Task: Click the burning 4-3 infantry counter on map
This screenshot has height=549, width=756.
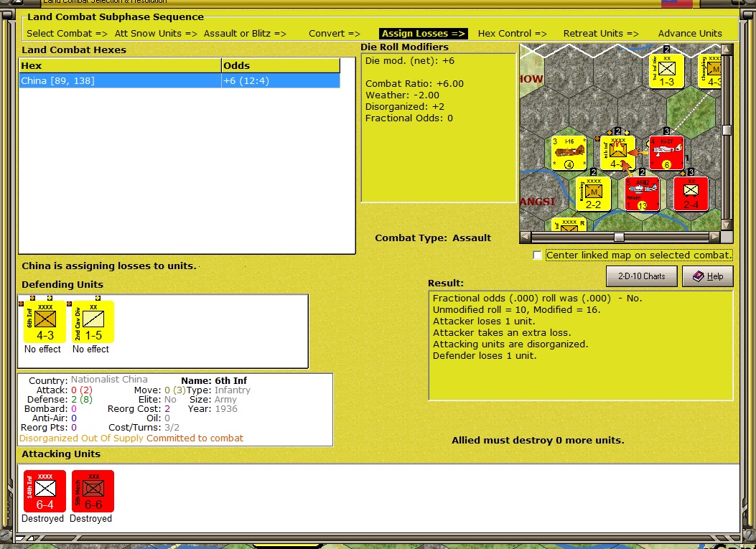Action: click(617, 154)
